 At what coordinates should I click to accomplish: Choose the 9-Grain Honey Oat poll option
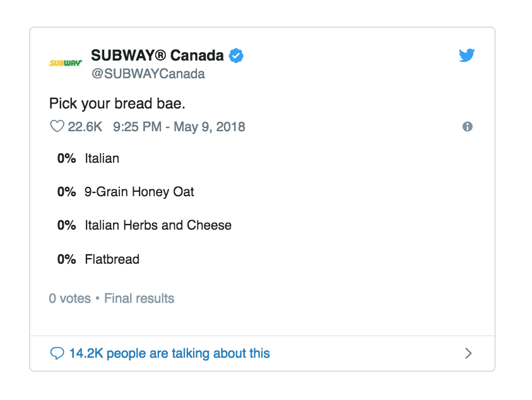[139, 192]
